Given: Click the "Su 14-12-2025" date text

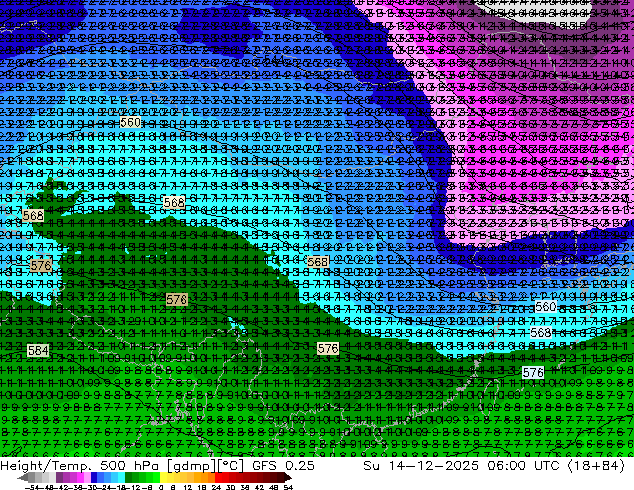Looking at the screenshot, I should pos(421,465).
